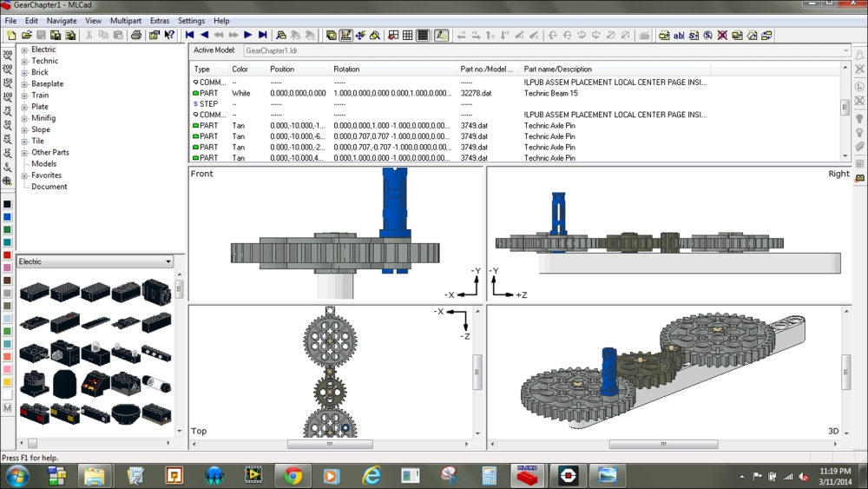Expand the Other Parts tree node
The image size is (868, 489).
click(x=24, y=153)
